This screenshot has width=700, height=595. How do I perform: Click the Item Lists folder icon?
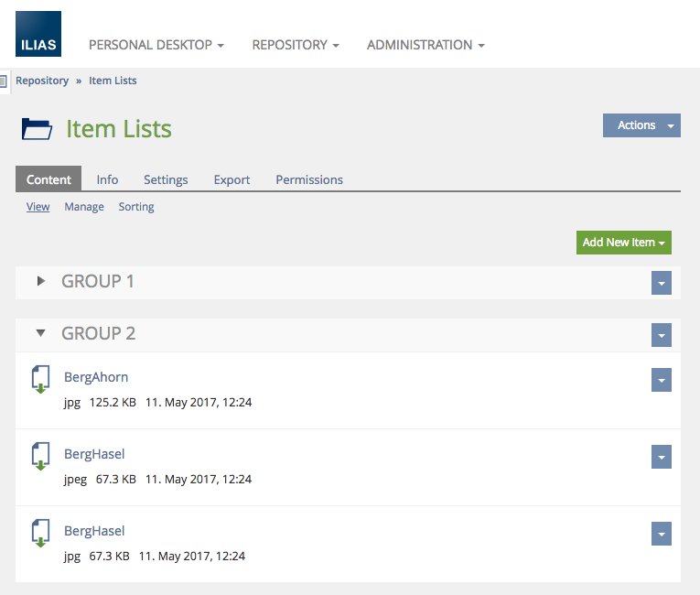37,129
